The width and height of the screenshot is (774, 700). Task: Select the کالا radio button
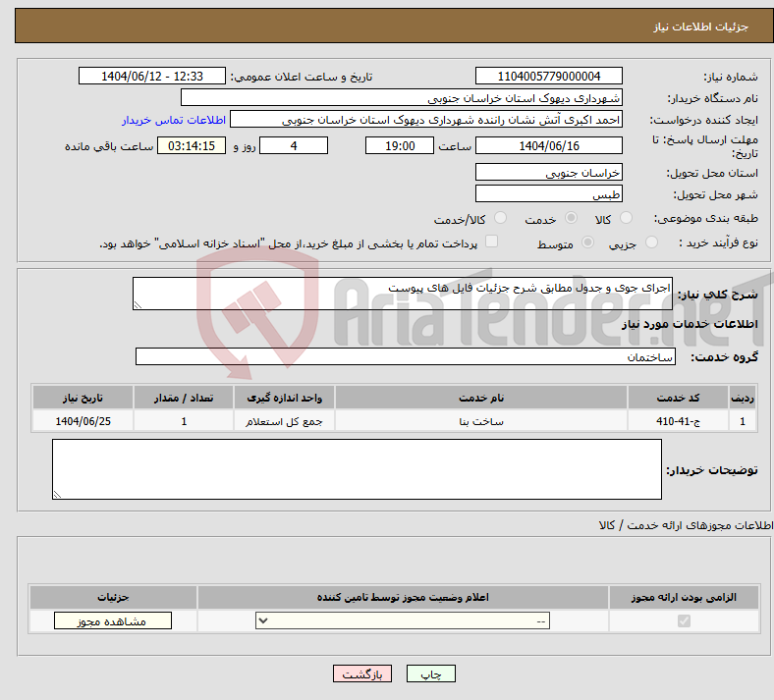(x=626, y=218)
